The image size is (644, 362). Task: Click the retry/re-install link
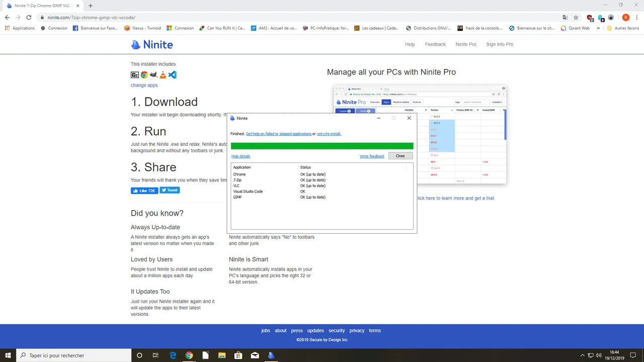[x=329, y=134]
